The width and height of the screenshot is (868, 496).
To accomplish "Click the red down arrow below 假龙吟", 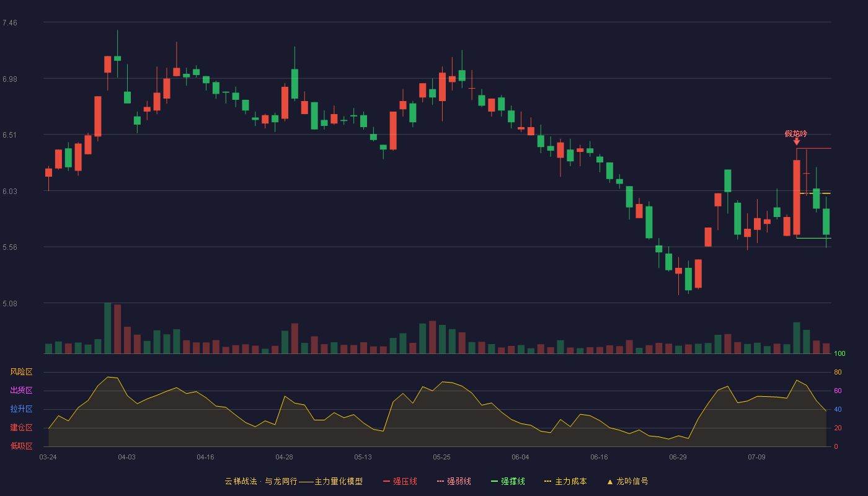I will (x=797, y=142).
